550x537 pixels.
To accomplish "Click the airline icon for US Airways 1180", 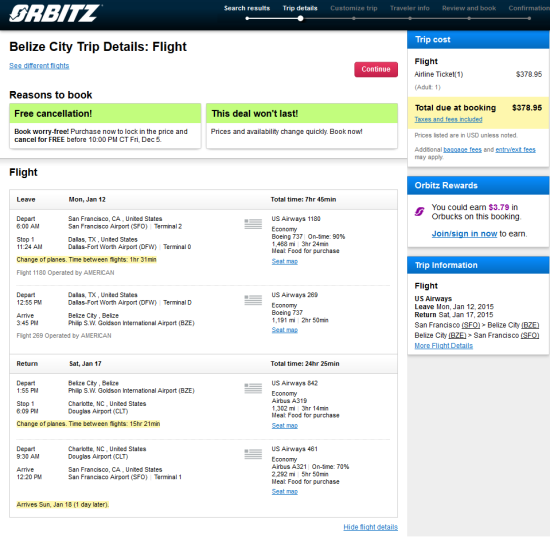I will pos(253,223).
